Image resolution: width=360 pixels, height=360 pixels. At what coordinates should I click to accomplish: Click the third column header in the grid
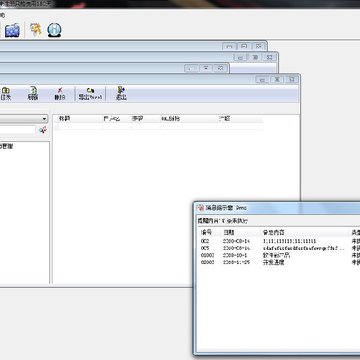(146, 118)
